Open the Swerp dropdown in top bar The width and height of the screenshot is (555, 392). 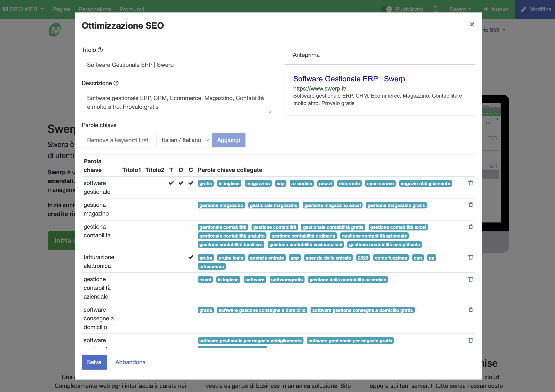460,9
